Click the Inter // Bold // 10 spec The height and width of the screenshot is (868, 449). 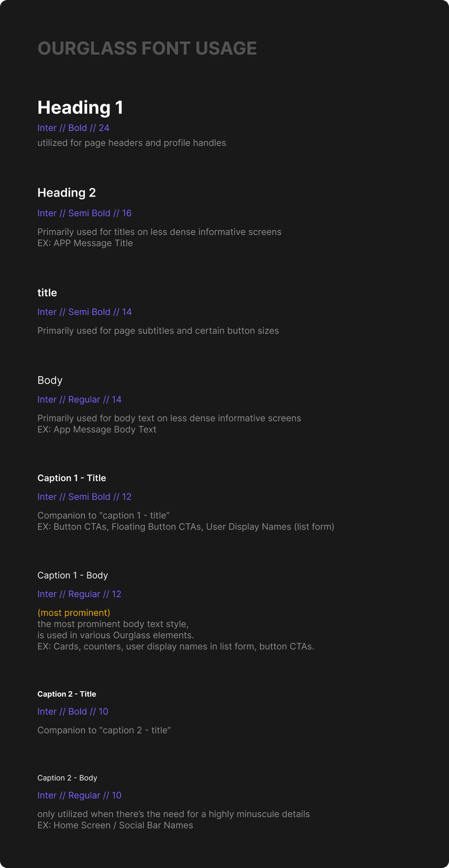(73, 711)
